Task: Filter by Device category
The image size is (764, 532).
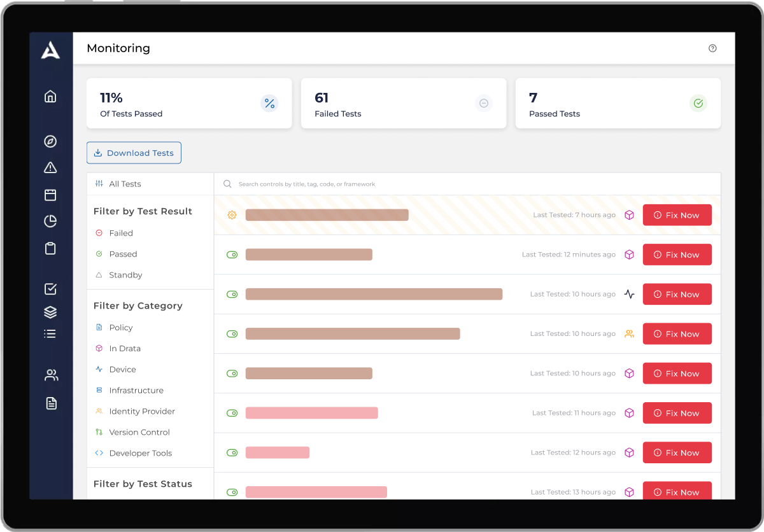Action: point(122,369)
